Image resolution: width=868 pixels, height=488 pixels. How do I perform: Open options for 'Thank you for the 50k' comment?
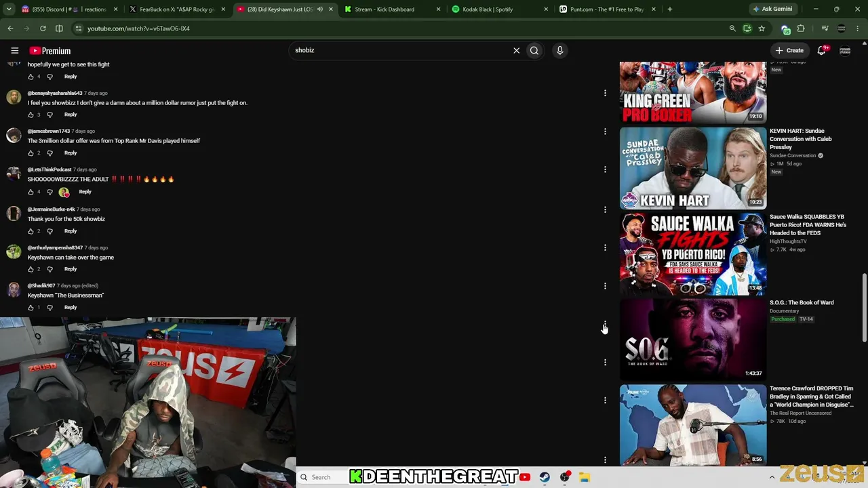click(605, 209)
